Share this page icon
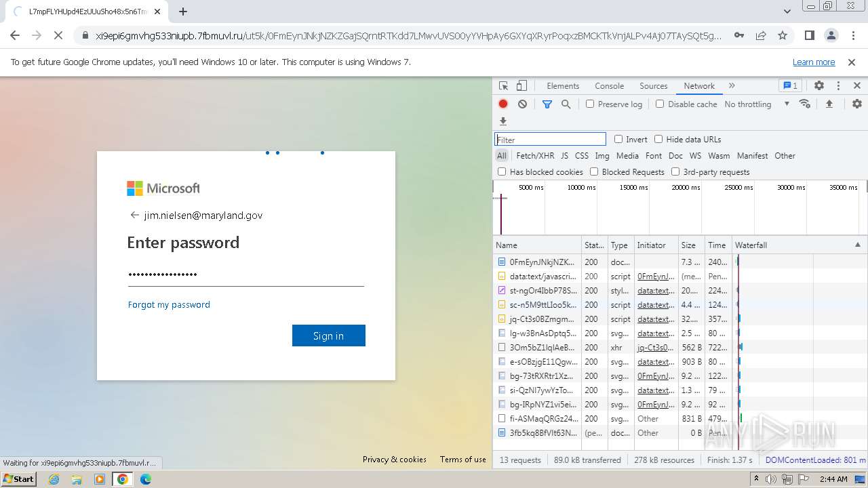868x488 pixels. (761, 36)
